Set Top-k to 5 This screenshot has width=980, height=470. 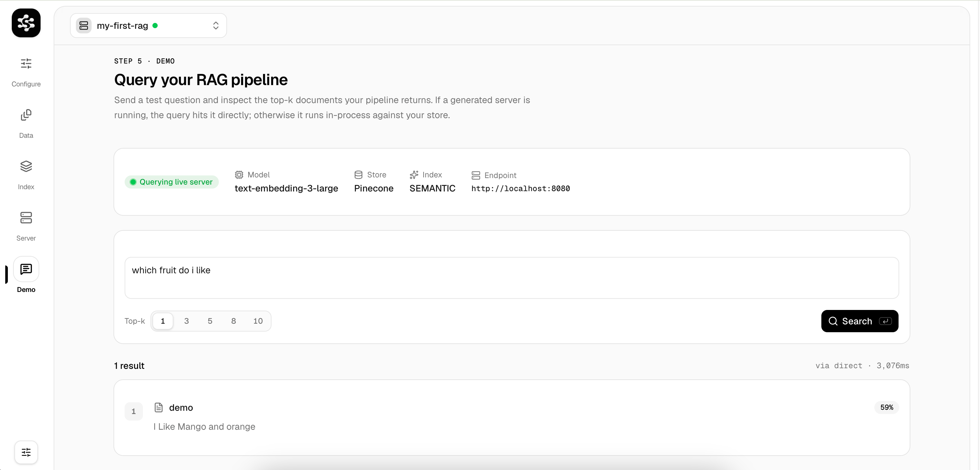(x=210, y=321)
